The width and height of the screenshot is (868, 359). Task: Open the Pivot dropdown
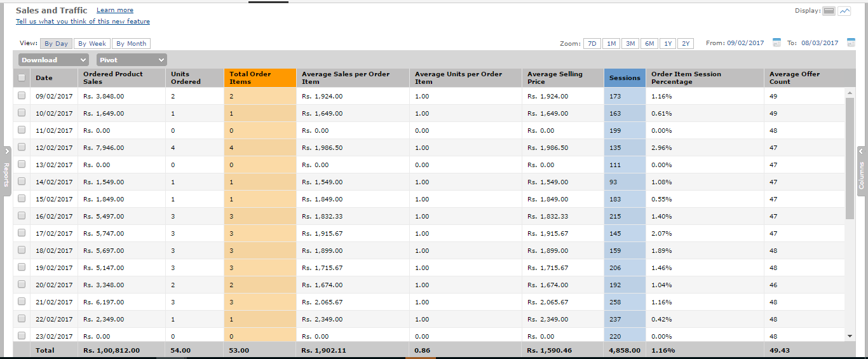click(132, 60)
